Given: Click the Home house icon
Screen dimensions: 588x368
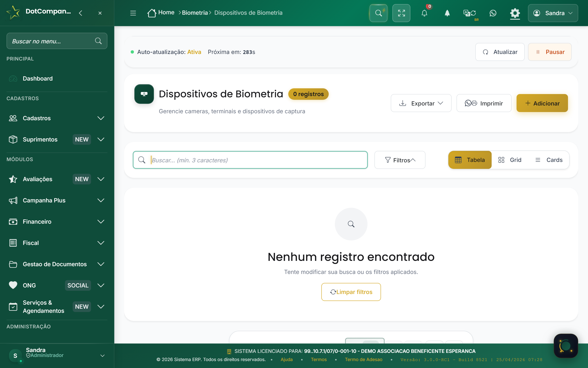Looking at the screenshot, I should 152,13.
